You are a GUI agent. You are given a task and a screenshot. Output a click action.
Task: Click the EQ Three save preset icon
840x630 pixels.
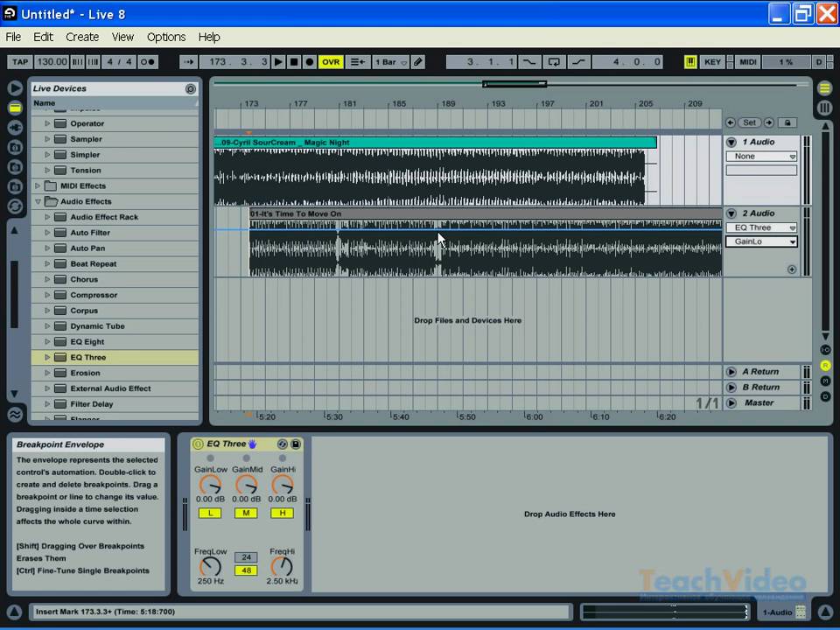[x=295, y=444]
